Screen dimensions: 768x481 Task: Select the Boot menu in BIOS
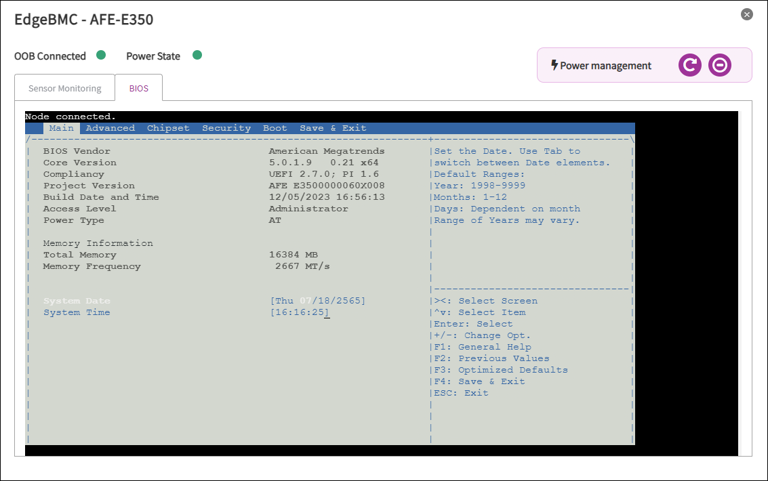275,128
